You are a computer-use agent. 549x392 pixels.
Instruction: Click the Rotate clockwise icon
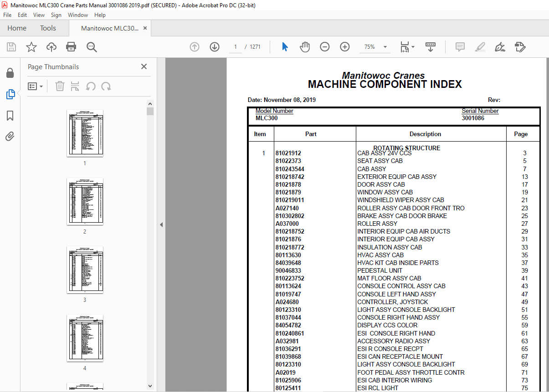(x=106, y=86)
